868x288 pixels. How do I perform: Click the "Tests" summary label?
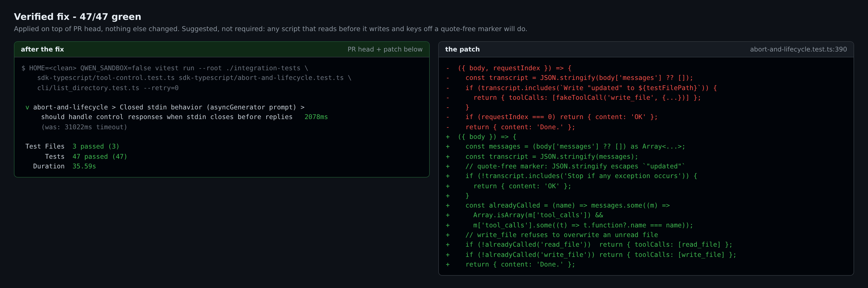(x=55, y=157)
